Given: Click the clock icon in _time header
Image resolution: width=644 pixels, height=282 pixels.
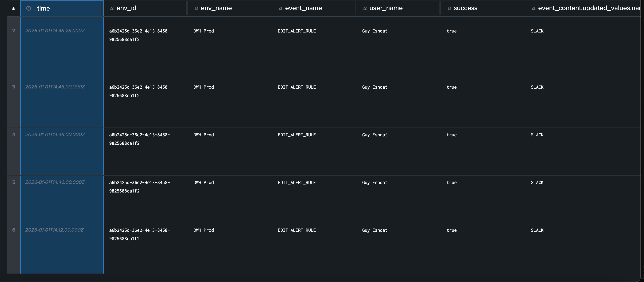Looking at the screenshot, I should click(29, 8).
